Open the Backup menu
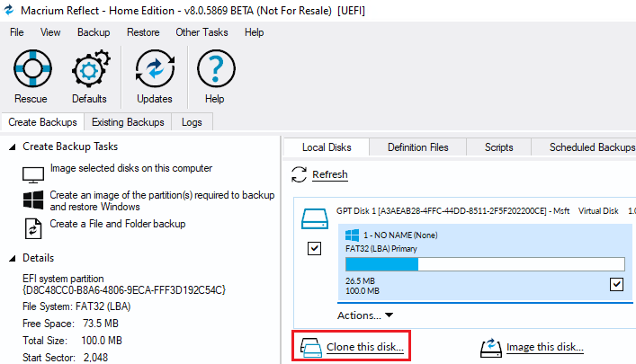The width and height of the screenshot is (636, 364). (x=94, y=32)
